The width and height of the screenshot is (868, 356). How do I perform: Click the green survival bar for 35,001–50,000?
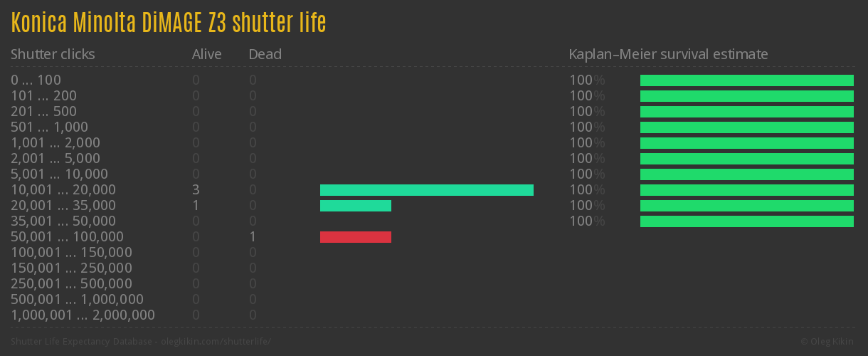(746, 221)
